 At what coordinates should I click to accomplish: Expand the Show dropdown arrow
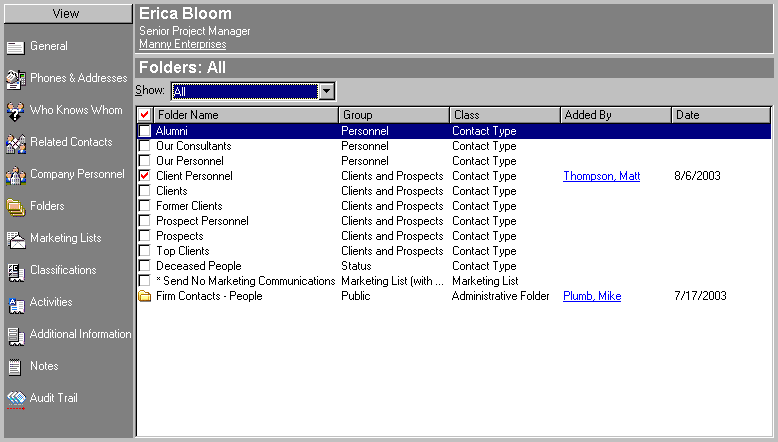click(326, 92)
